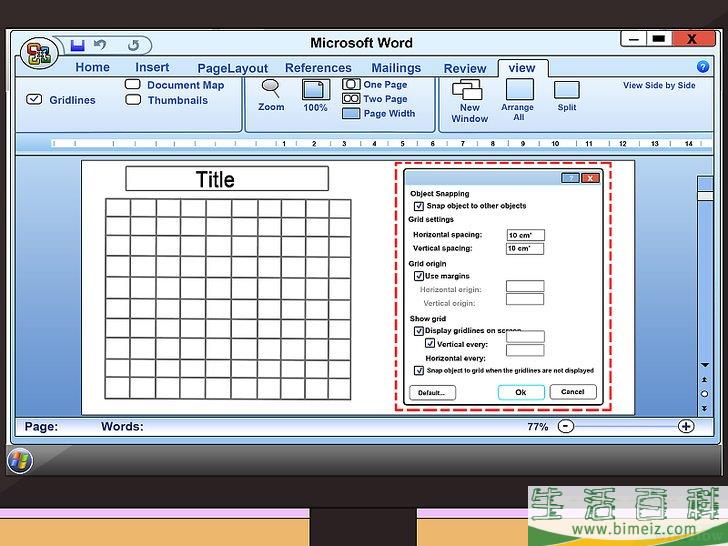728x546 pixels.
Task: Click the Default... button
Action: (432, 392)
